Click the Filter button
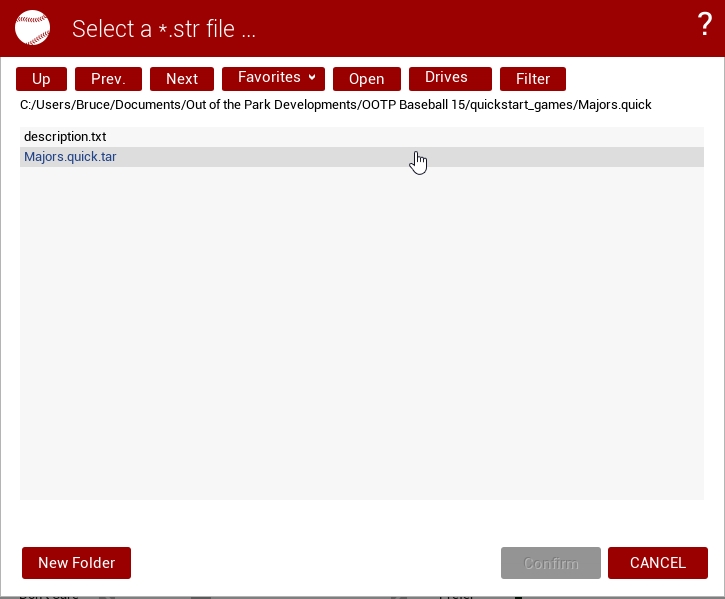 [533, 79]
